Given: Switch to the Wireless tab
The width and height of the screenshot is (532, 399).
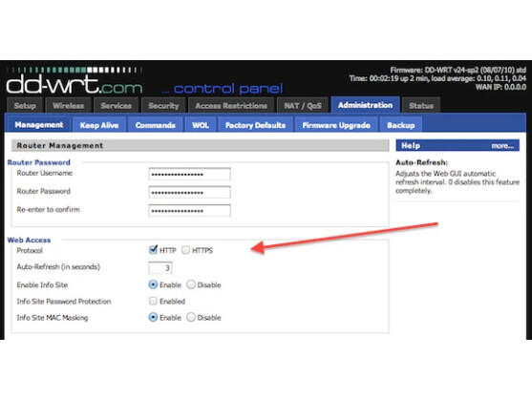Looking at the screenshot, I should coord(68,105).
